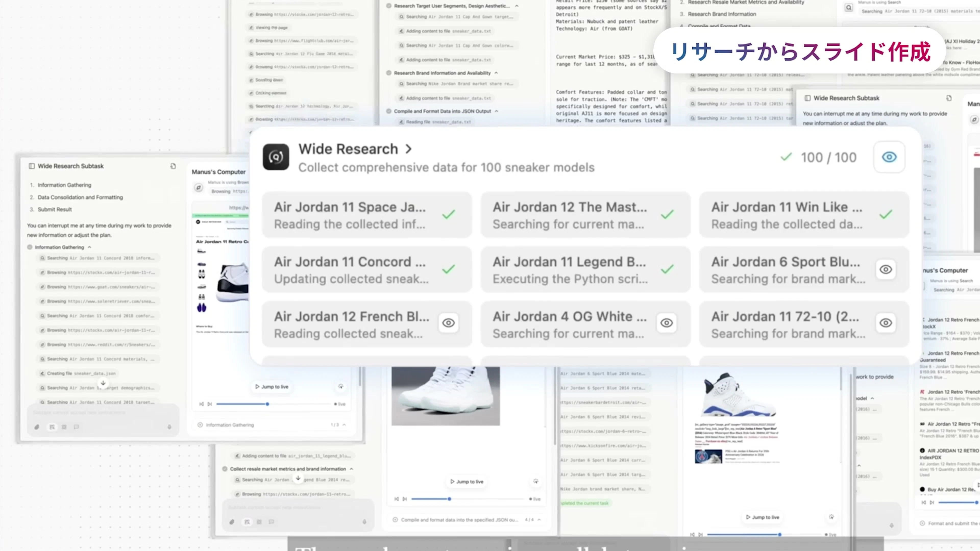Open the Air Jordan 11 Space Jam task card
Viewport: 980px width, 551px height.
pos(367,215)
